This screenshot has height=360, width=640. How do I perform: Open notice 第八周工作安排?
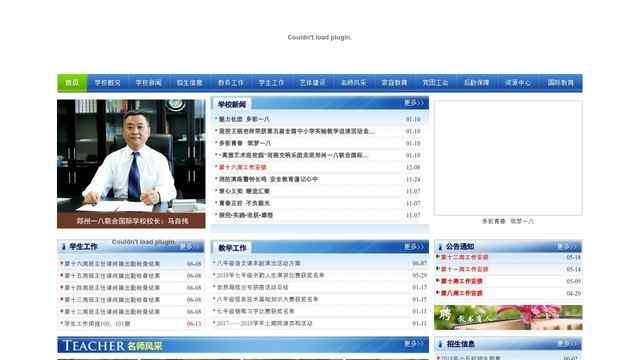462,293
